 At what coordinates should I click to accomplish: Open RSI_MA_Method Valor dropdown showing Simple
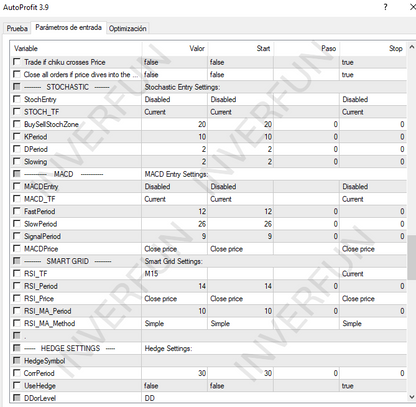175,323
